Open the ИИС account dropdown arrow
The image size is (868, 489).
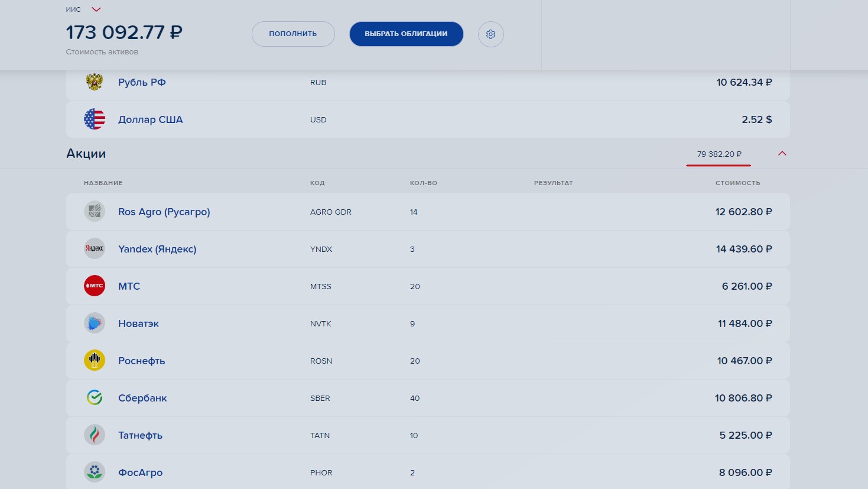click(x=96, y=9)
